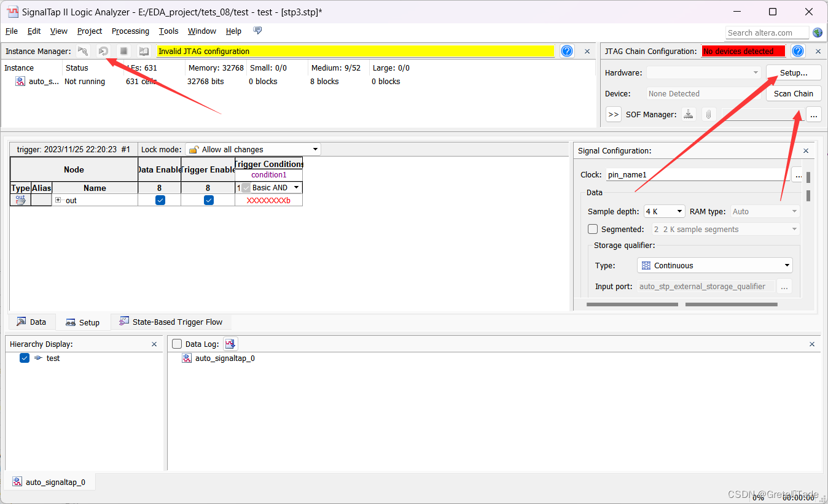Open the Hardware dropdown
The width and height of the screenshot is (828, 504).
pos(704,72)
